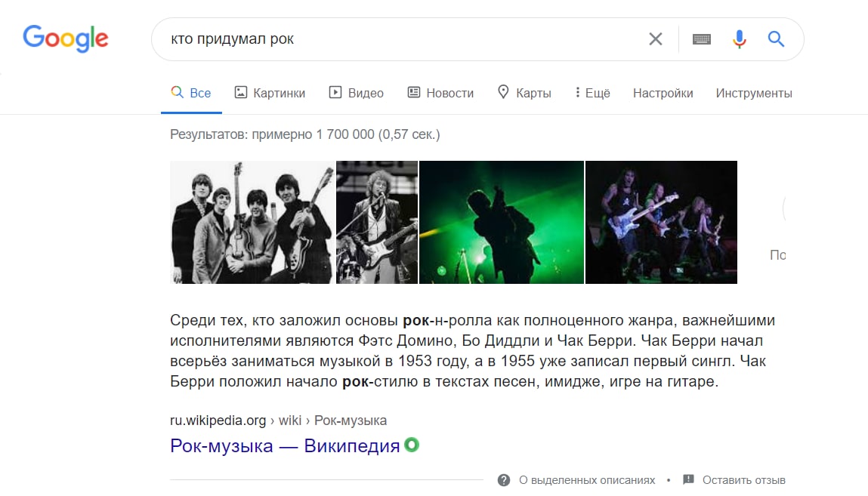Select the Все tab
Viewport: 868px width, 496px height.
[x=191, y=93]
